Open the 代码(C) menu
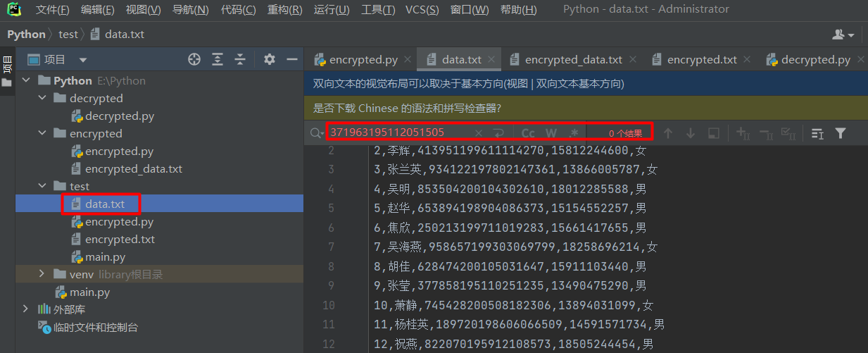Screen dimensions: 868x353 tap(239, 10)
